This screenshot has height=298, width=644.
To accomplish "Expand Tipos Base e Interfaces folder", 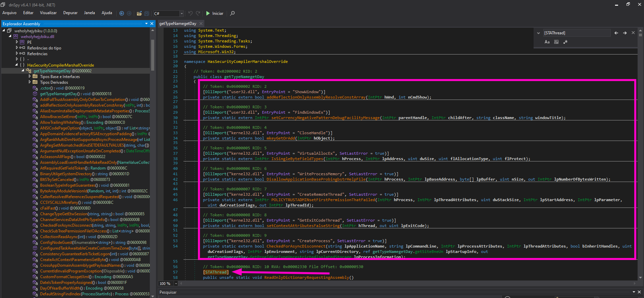I will pyautogui.click(x=30, y=76).
